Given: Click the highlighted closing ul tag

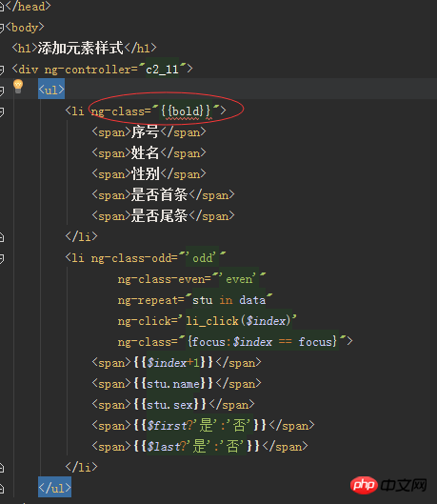Looking at the screenshot, I should (54, 488).
